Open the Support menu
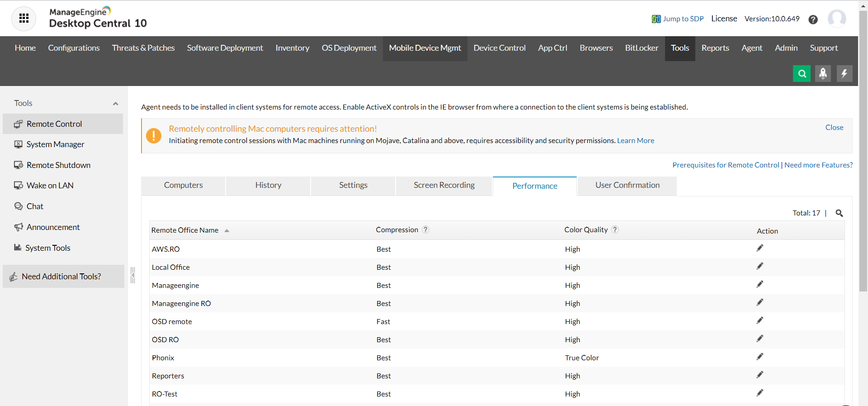 [x=824, y=48]
